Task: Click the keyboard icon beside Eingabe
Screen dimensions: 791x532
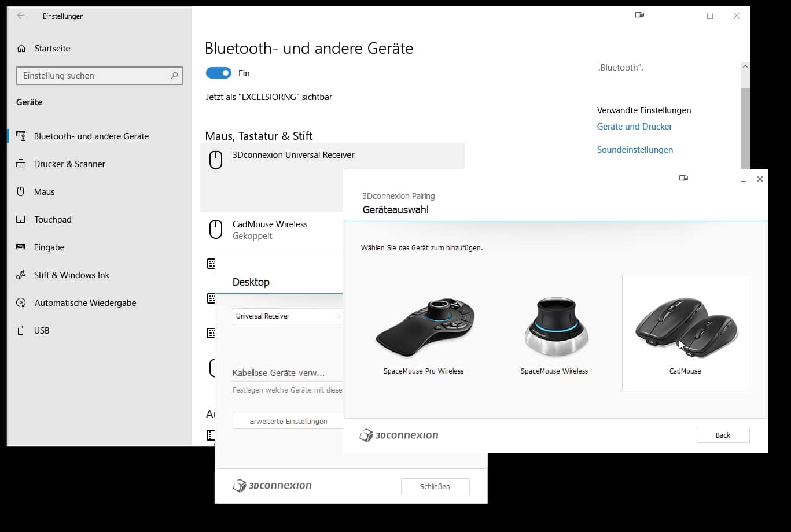Action: (21, 247)
